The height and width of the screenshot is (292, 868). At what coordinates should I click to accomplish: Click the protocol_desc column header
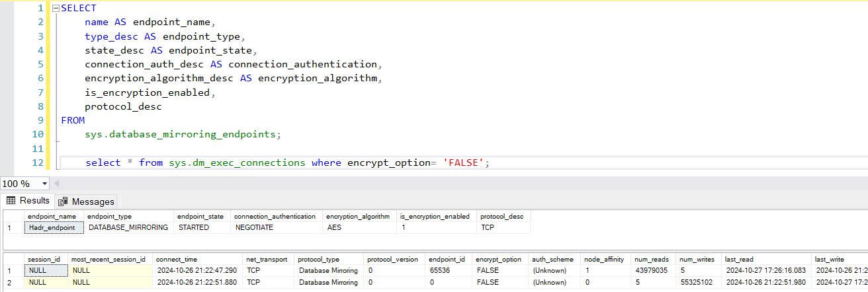coord(504,216)
